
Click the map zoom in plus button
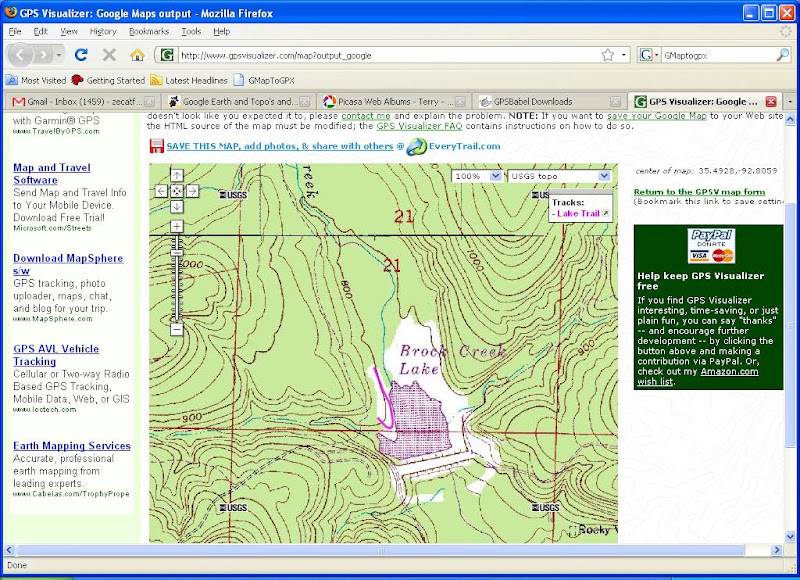point(177,227)
